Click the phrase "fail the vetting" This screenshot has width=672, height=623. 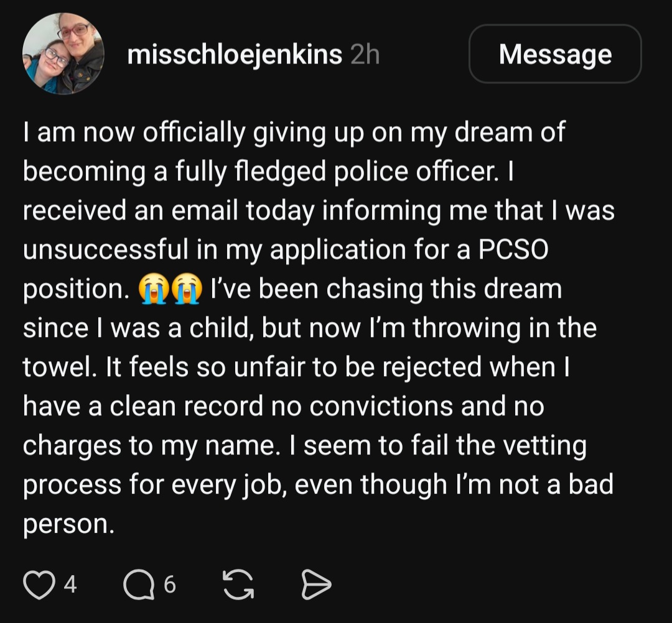click(499, 446)
